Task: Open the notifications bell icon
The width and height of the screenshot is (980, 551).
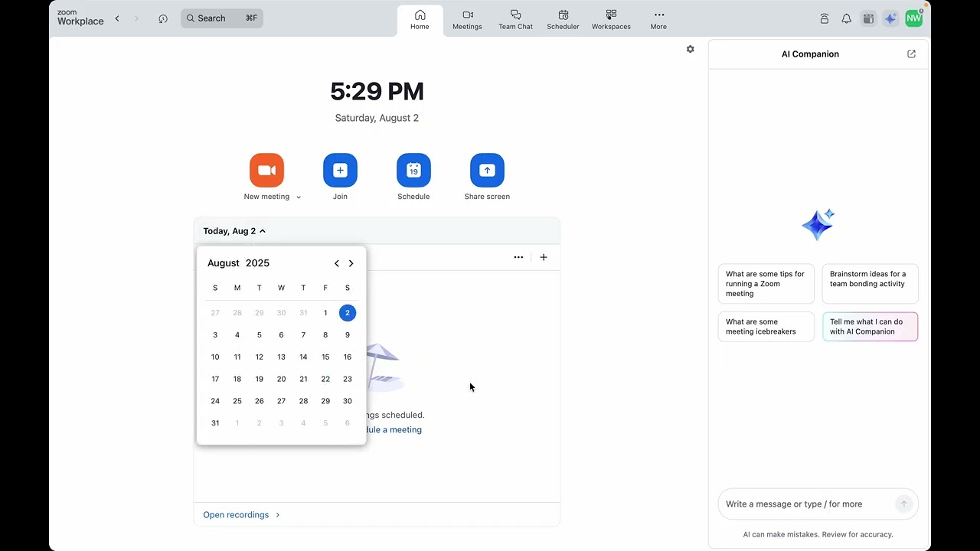Action: [846, 18]
